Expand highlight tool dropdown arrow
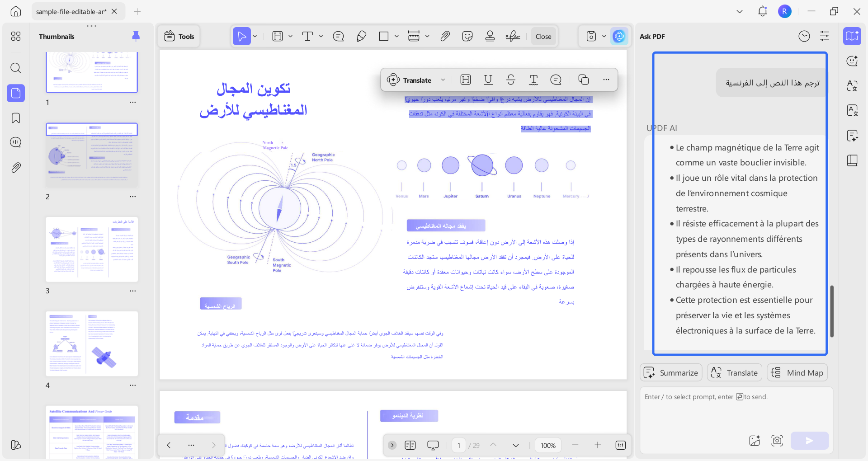Screen dimensions: 868x461 coord(290,36)
